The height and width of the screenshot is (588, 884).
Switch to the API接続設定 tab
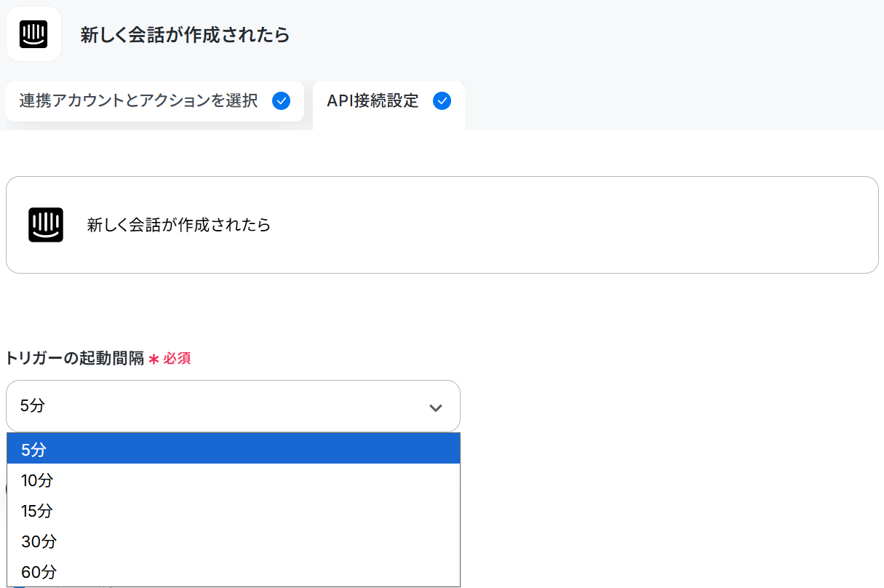[389, 101]
